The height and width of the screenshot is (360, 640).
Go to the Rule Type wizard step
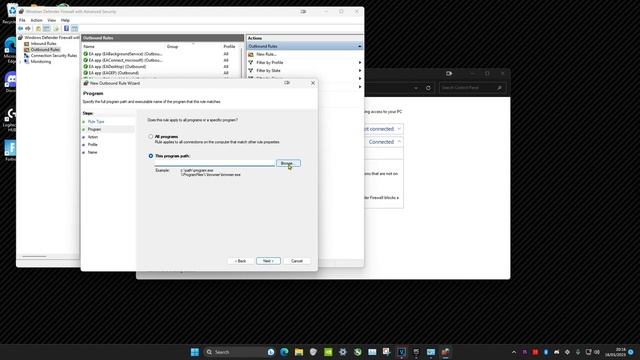96,122
